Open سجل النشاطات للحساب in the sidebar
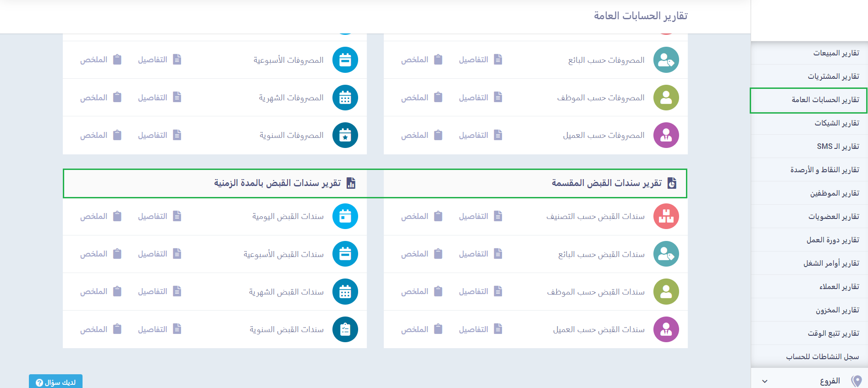The height and width of the screenshot is (388, 868). tap(822, 357)
